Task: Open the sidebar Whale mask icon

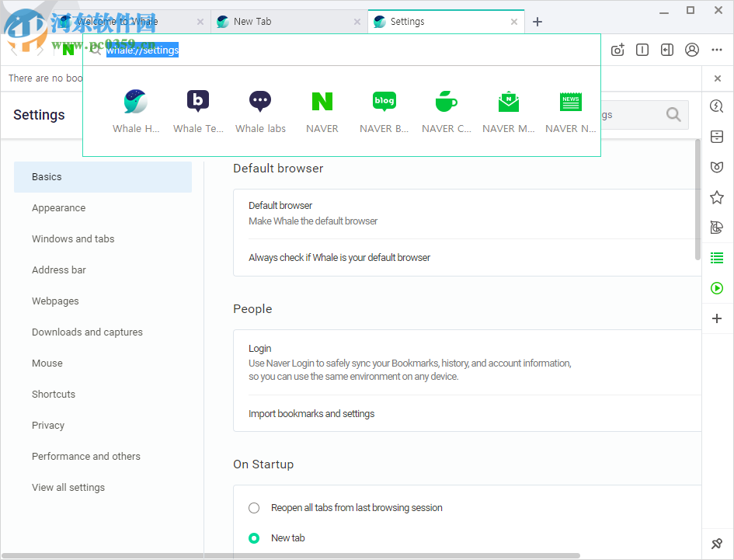Action: point(717,167)
